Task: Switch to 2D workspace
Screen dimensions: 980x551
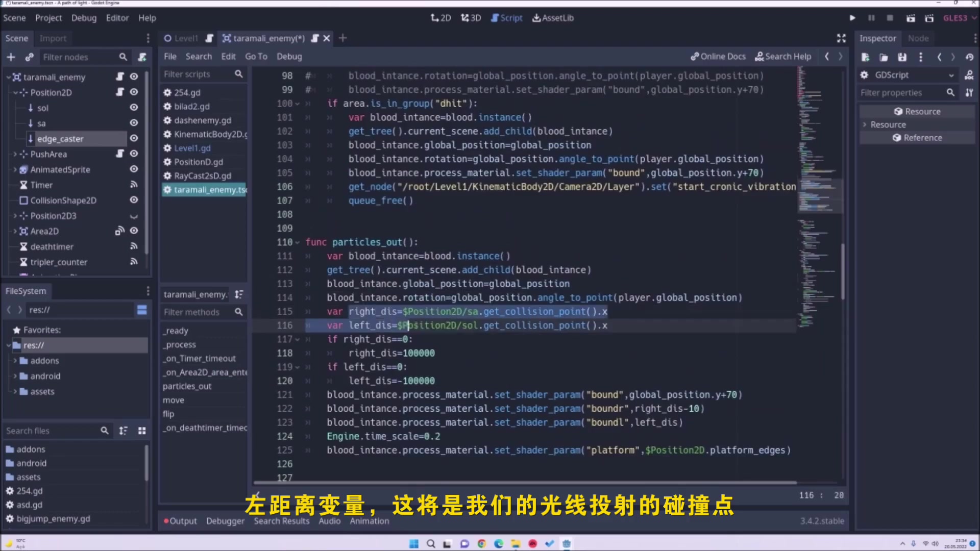Action: point(441,18)
